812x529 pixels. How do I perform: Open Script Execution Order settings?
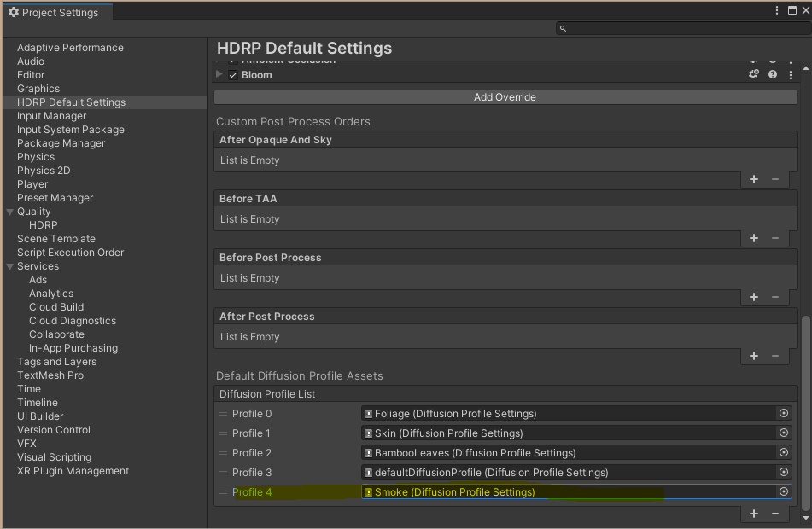[x=70, y=253]
